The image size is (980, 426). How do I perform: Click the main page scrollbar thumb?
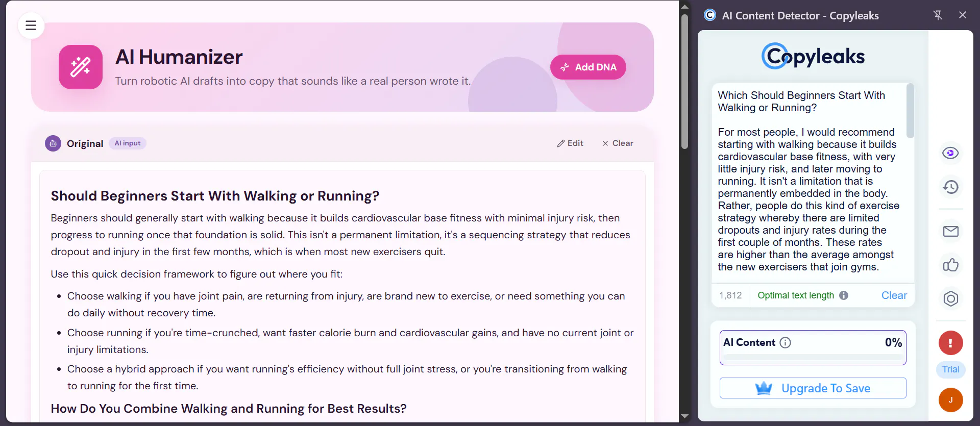[685, 82]
